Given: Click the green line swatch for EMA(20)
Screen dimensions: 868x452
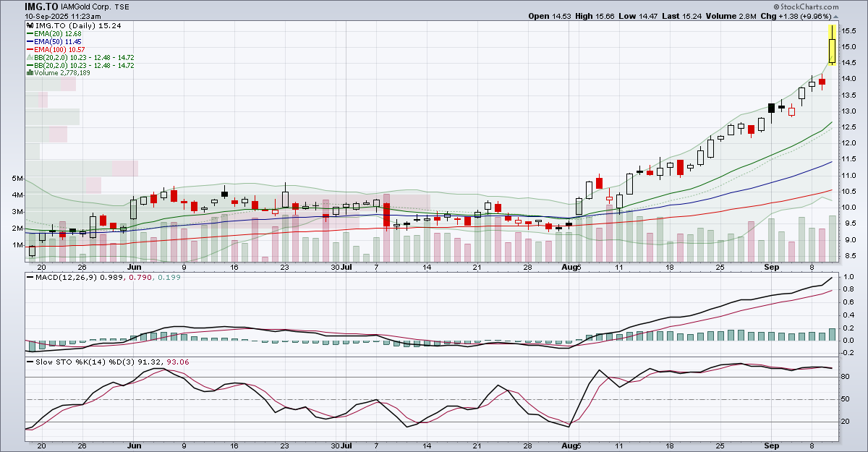Looking at the screenshot, I should click(x=30, y=34).
